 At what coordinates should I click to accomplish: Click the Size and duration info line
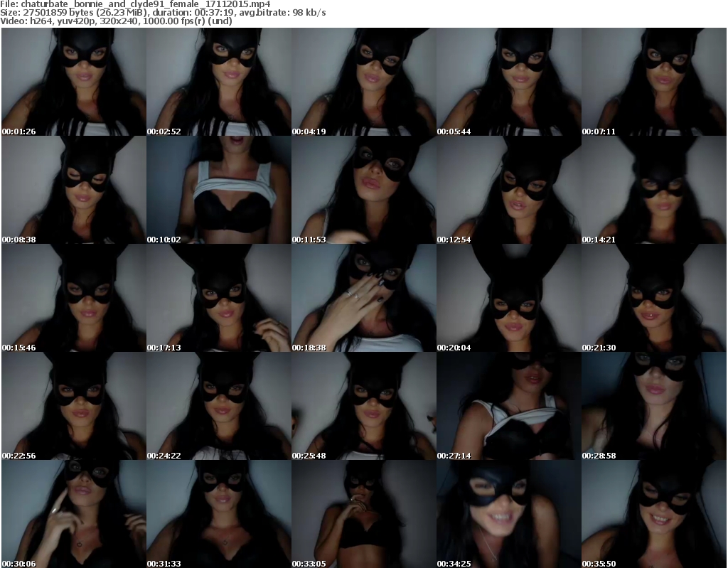tap(163, 13)
